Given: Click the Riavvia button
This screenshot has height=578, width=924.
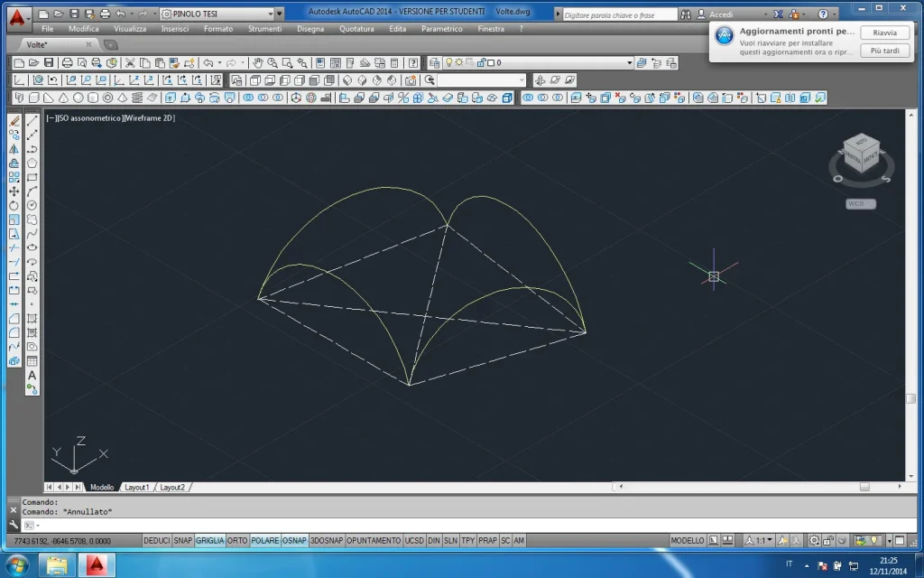Looking at the screenshot, I should coord(884,33).
